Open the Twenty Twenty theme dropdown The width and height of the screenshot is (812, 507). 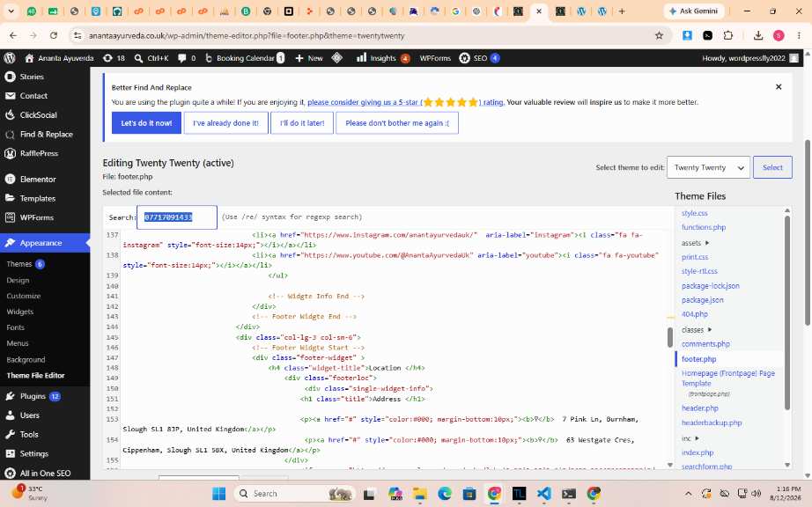(708, 167)
